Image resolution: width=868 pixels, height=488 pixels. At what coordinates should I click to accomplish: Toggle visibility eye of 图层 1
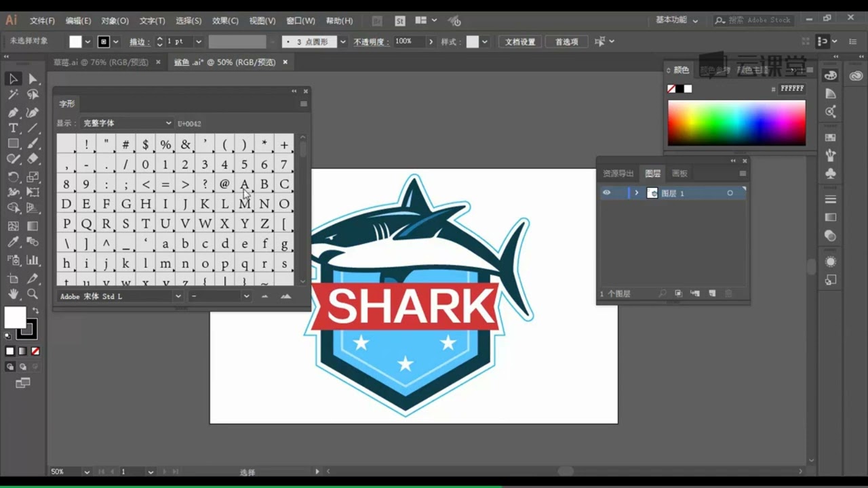click(x=607, y=193)
